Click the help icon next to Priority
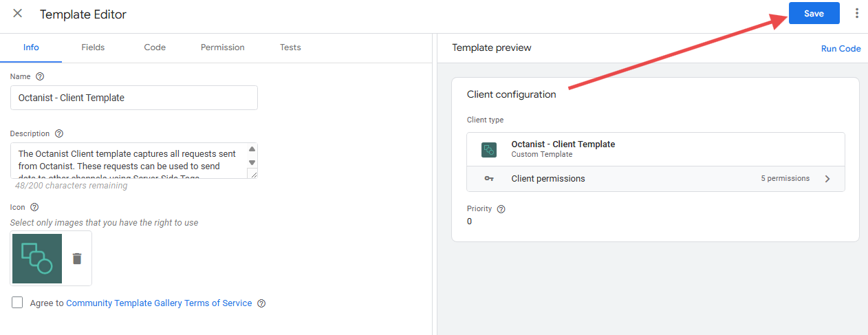Image resolution: width=868 pixels, height=335 pixels. pos(501,209)
